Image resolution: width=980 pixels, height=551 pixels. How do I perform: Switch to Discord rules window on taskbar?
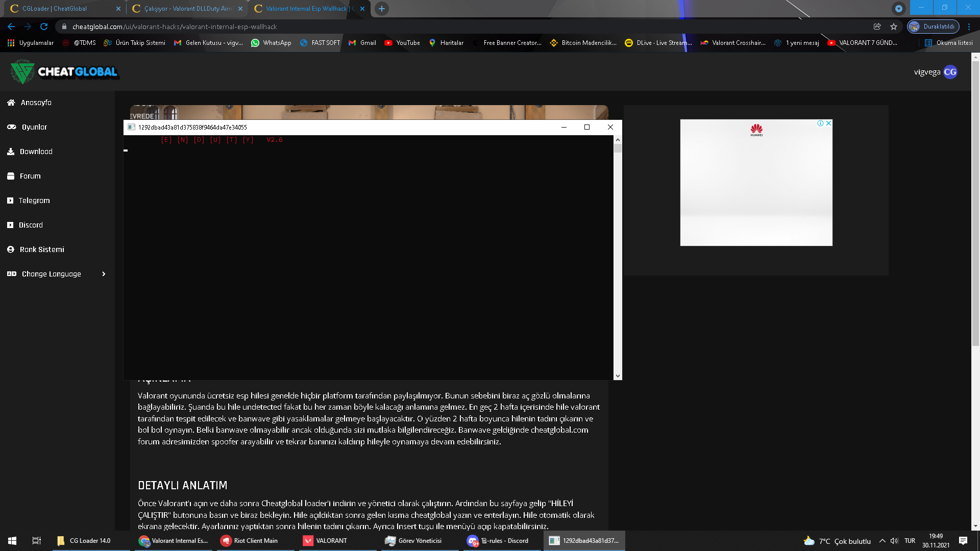[x=502, y=541]
